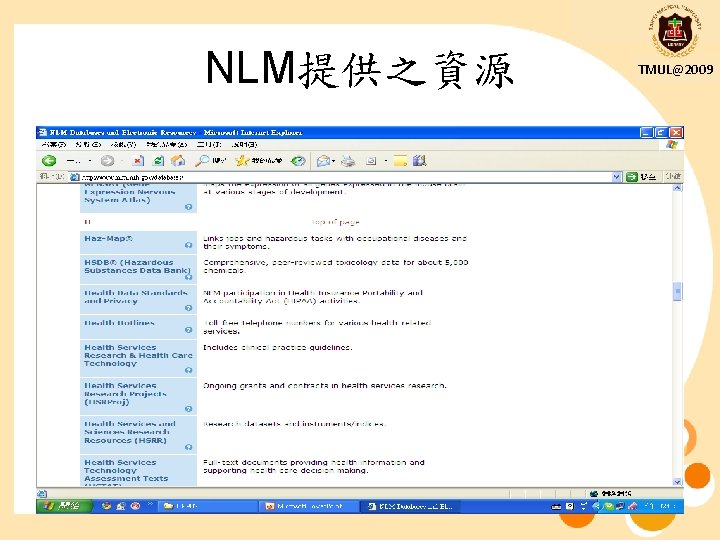The image size is (720, 540).
Task: Open the Back button history dropdown arrow
Action: tap(90, 161)
